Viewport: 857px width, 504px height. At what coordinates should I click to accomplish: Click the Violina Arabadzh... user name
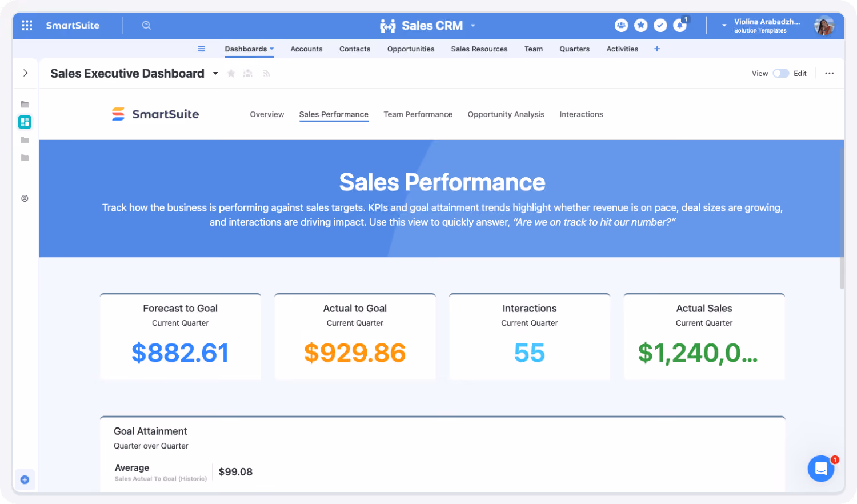click(x=767, y=22)
